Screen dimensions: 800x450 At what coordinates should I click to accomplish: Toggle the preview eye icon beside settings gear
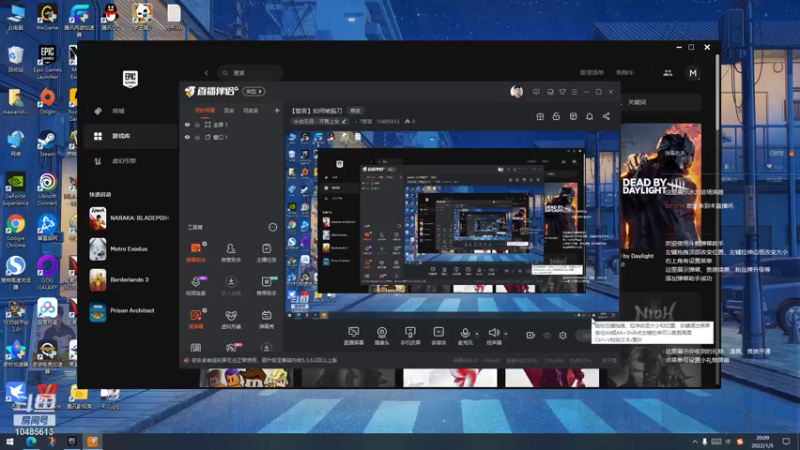(x=547, y=335)
